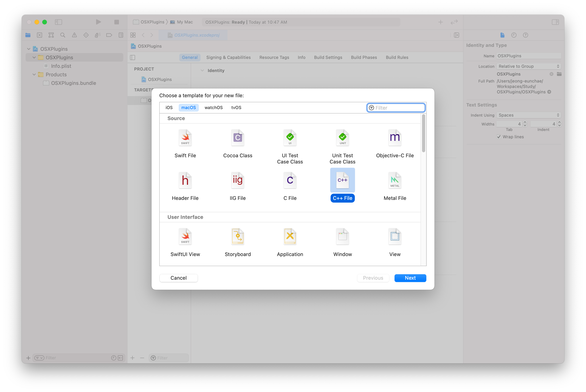Click the Unit Test Case Class icon
This screenshot has height=392, width=586.
342,138
